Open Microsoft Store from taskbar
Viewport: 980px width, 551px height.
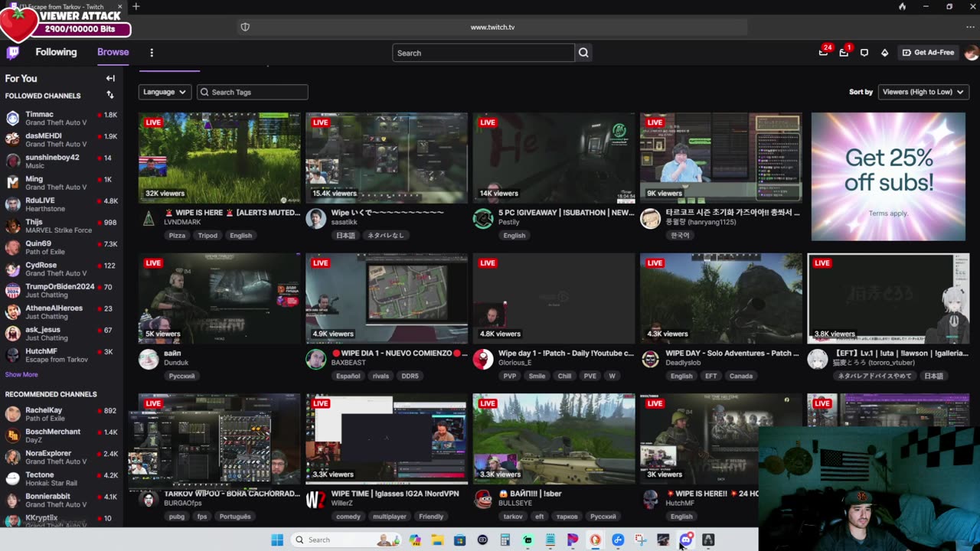[x=459, y=540]
